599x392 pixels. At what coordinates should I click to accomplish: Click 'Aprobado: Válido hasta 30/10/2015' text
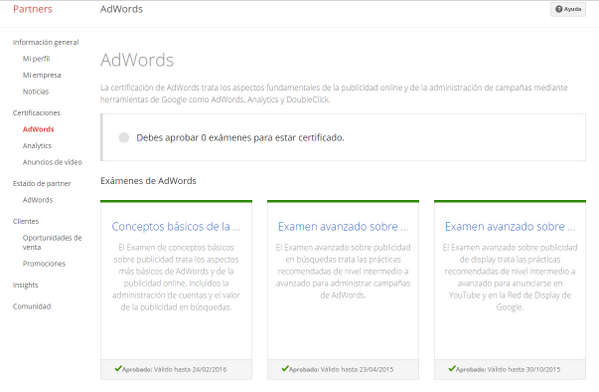click(508, 369)
